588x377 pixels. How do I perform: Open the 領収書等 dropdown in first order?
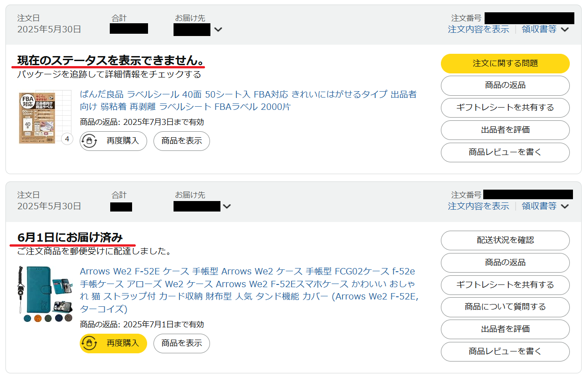tap(545, 29)
